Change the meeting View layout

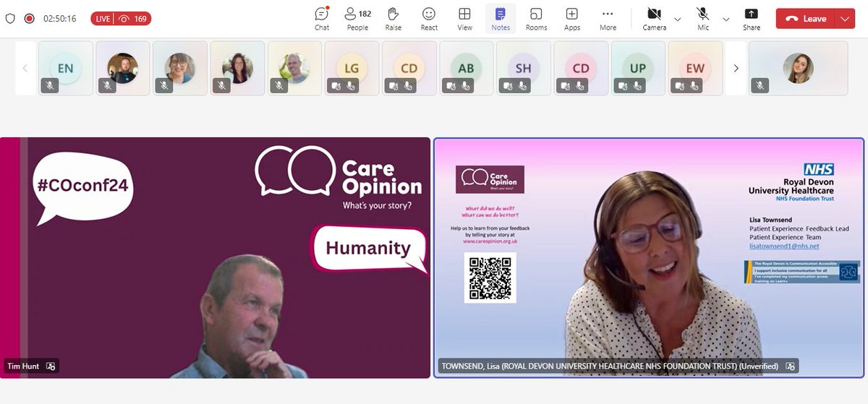click(465, 19)
